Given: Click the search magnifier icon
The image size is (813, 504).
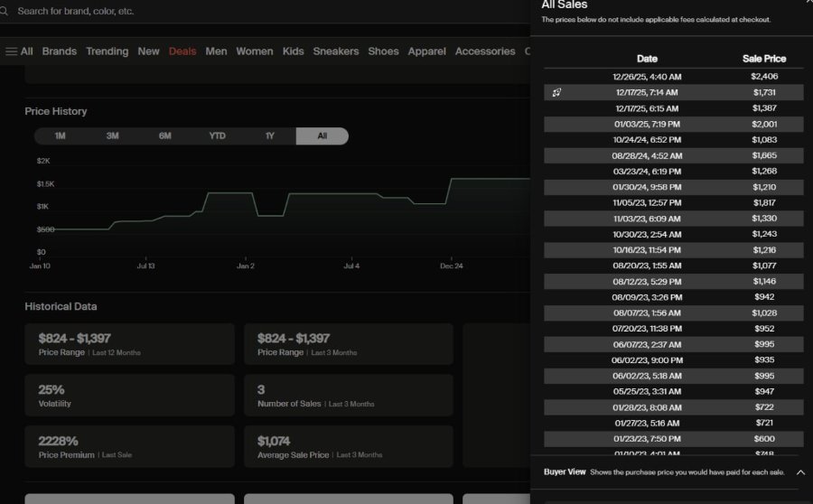Looking at the screenshot, I should coord(4,11).
